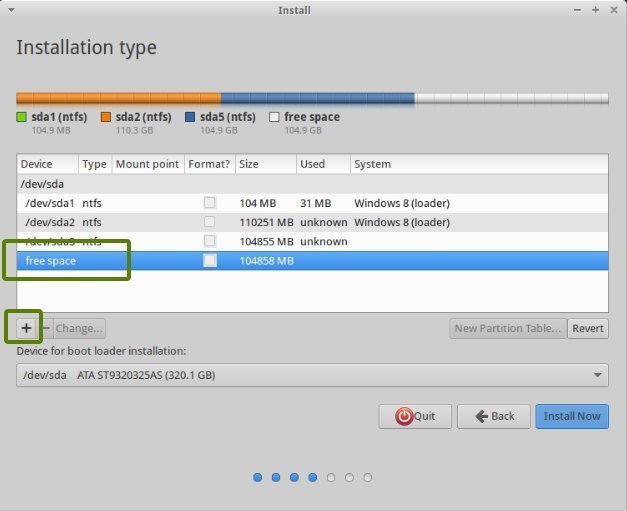Go Back to previous step
Viewport: 627px width, 511px height.
coord(494,416)
